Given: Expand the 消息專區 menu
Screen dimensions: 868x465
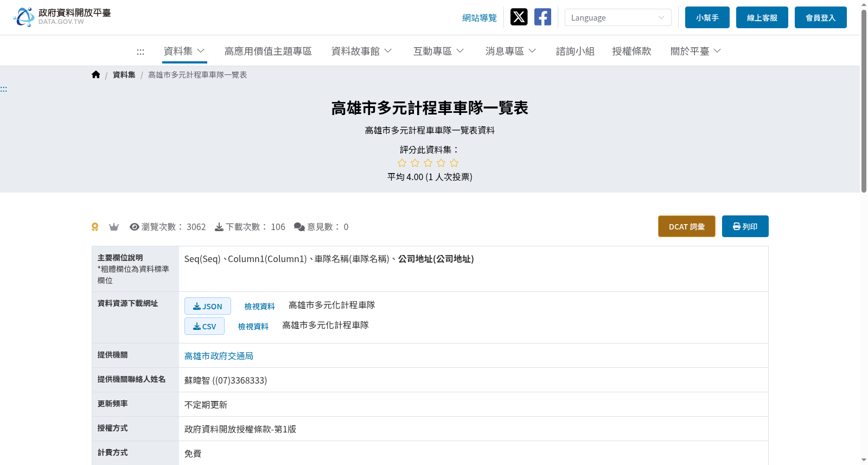Looking at the screenshot, I should (x=510, y=51).
